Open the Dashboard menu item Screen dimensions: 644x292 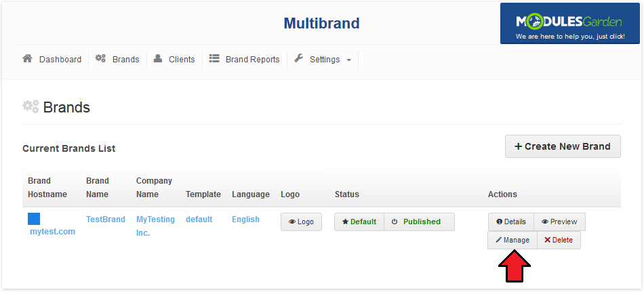[x=52, y=60]
